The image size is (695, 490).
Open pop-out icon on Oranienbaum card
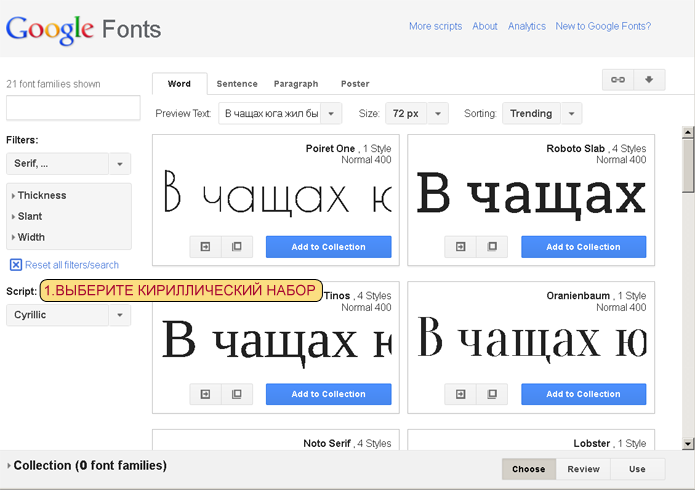(x=492, y=394)
